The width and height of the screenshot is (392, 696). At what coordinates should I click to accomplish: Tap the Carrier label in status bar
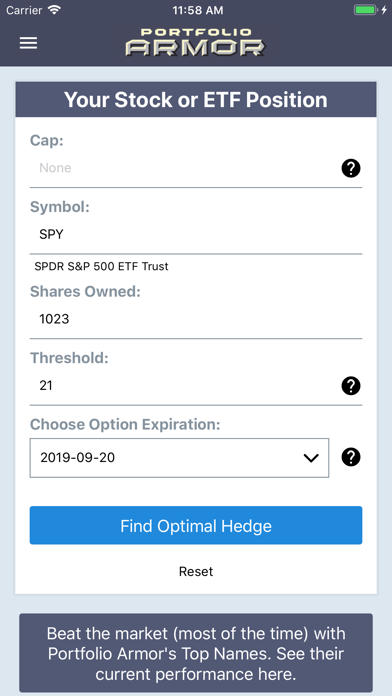pyautogui.click(x=24, y=10)
